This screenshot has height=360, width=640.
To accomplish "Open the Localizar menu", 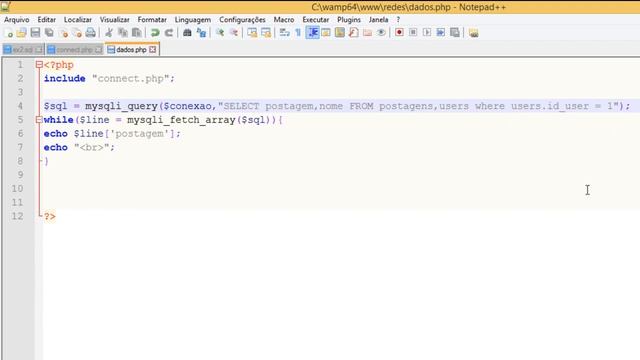I will coord(78,20).
